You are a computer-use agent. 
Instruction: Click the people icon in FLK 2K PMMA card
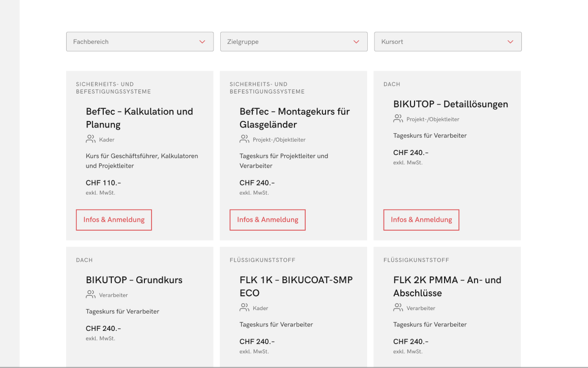click(398, 308)
